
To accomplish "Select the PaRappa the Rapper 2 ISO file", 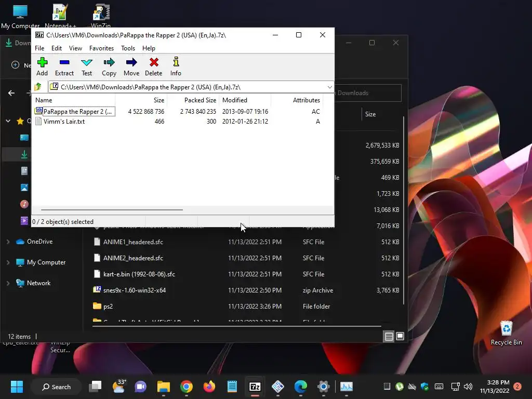I will (75, 112).
